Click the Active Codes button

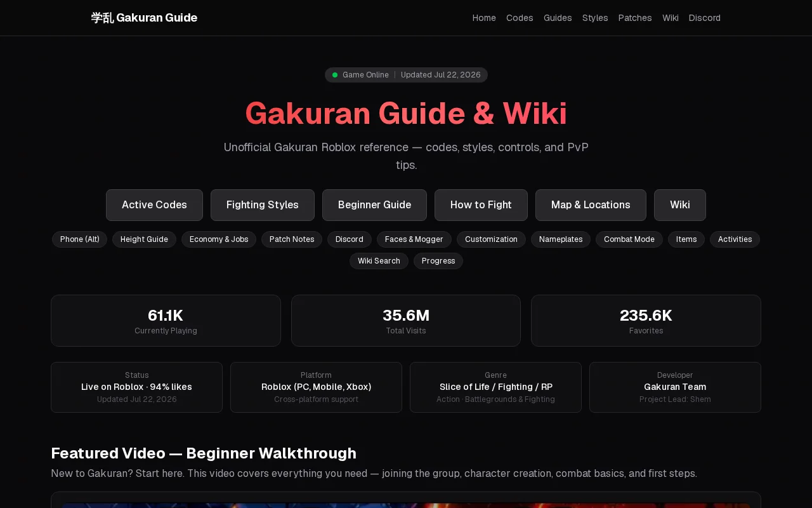(x=154, y=205)
